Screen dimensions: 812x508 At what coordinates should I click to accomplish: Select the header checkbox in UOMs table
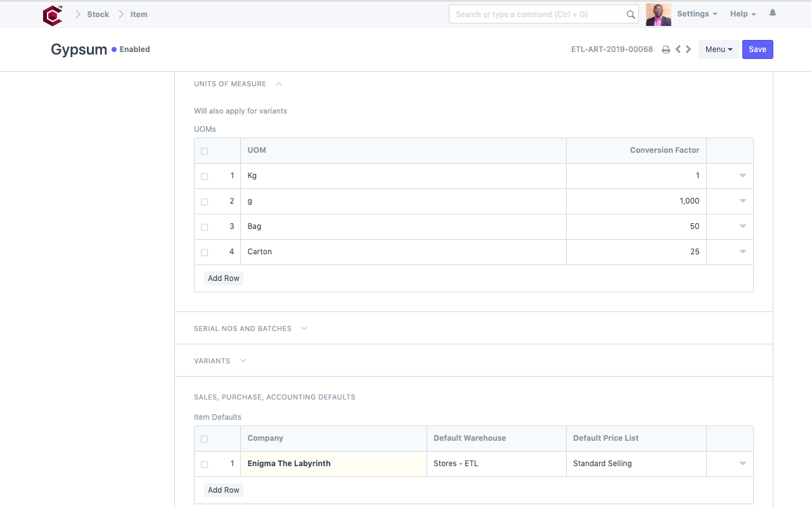point(204,151)
